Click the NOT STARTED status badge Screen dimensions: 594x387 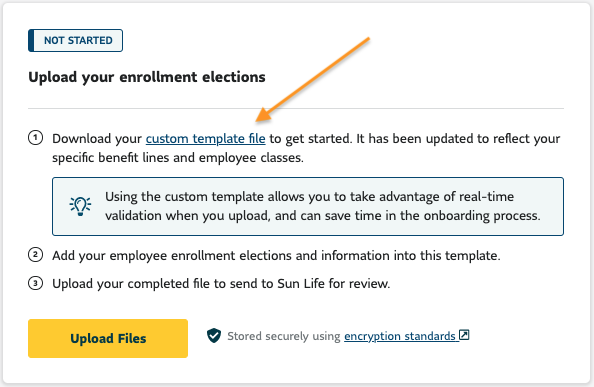click(x=75, y=40)
